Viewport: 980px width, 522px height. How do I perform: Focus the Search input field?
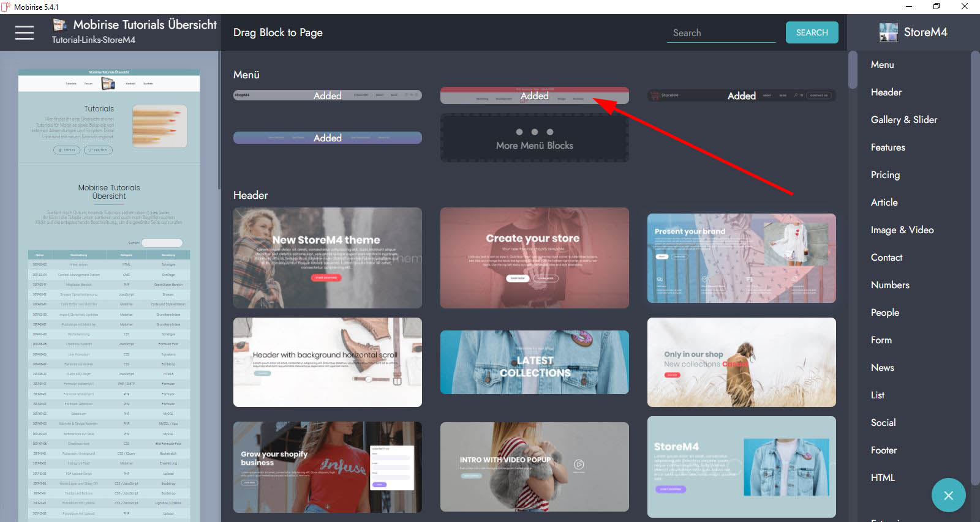pyautogui.click(x=721, y=33)
